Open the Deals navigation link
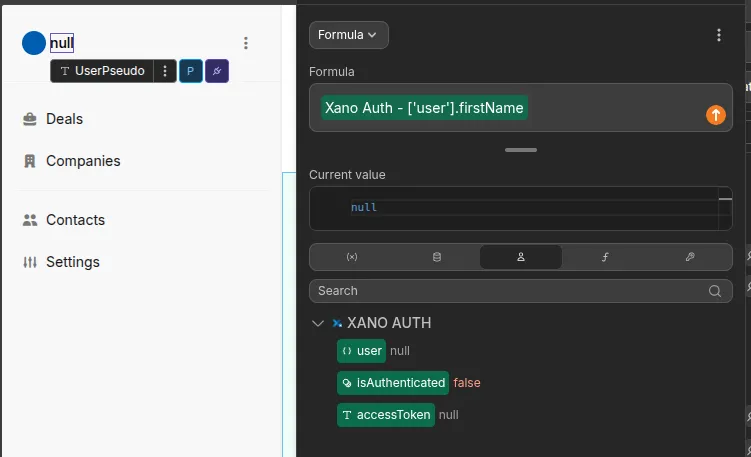This screenshot has width=751, height=457. 64,119
